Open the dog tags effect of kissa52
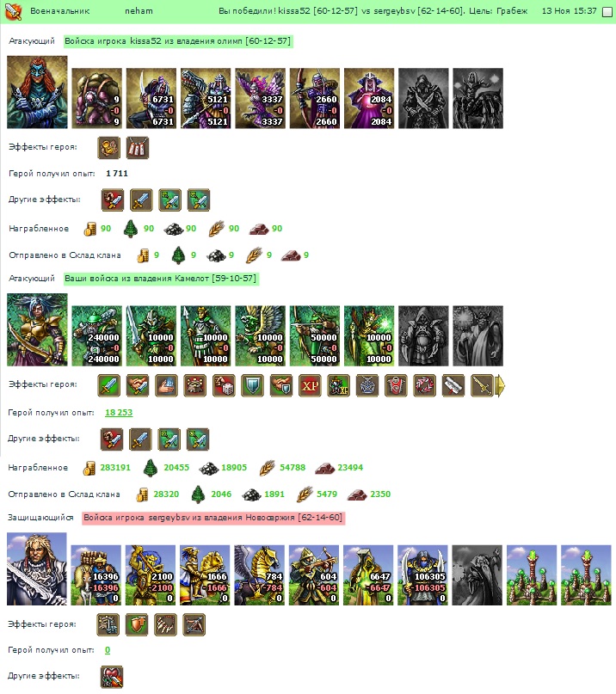The image size is (616, 694). click(x=138, y=148)
